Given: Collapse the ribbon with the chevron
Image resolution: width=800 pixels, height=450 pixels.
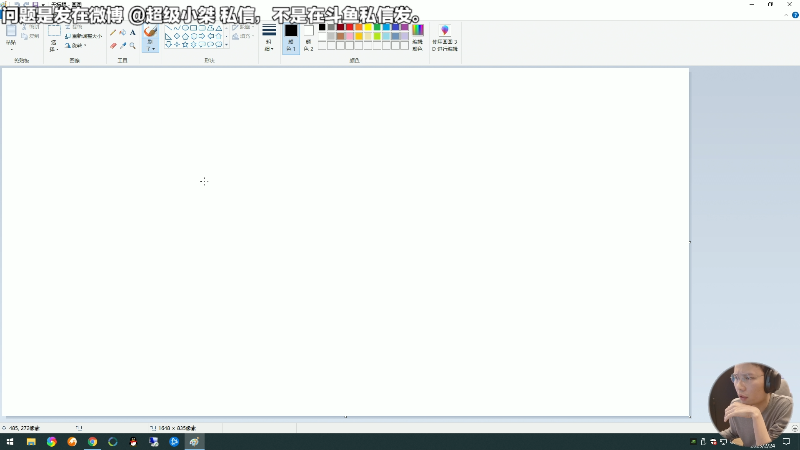Looking at the screenshot, I should point(786,15).
